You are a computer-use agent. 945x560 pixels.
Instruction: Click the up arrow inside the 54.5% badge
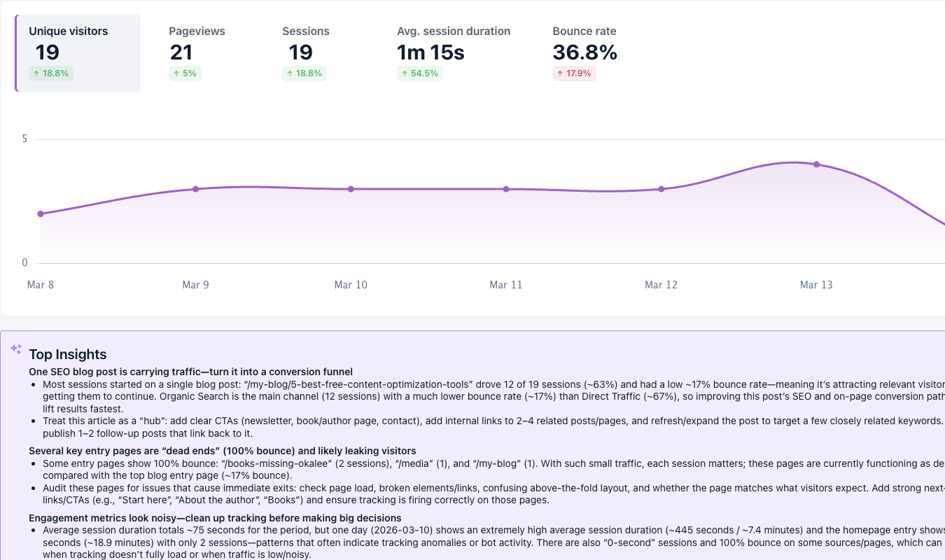[405, 73]
